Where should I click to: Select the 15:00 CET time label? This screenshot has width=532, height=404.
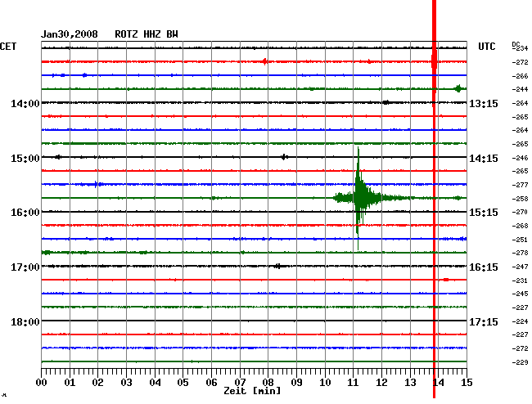[25, 159]
